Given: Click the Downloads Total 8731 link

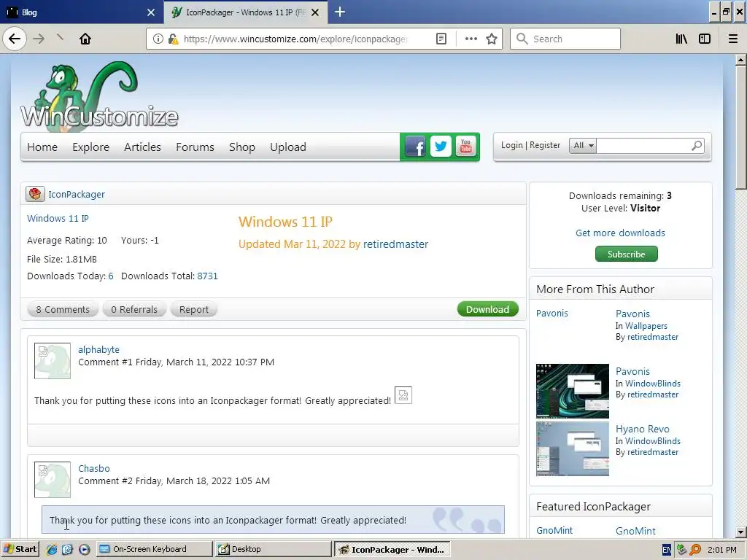Looking at the screenshot, I should [207, 276].
